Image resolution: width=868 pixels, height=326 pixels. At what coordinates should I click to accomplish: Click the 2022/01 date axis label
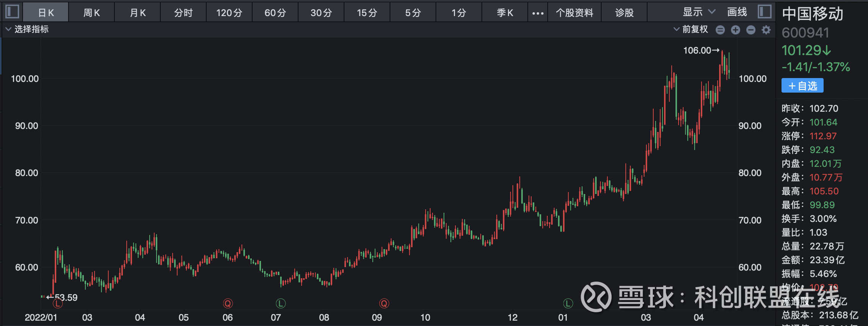click(41, 317)
